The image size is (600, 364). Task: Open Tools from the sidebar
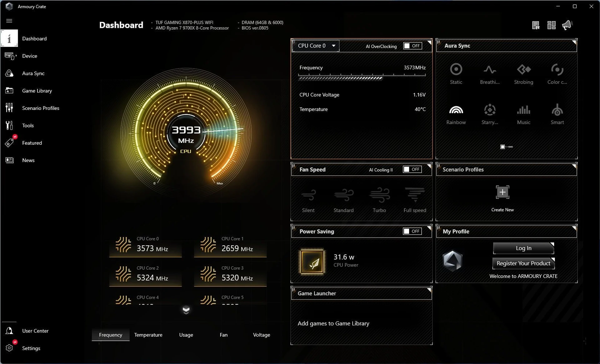(28, 125)
